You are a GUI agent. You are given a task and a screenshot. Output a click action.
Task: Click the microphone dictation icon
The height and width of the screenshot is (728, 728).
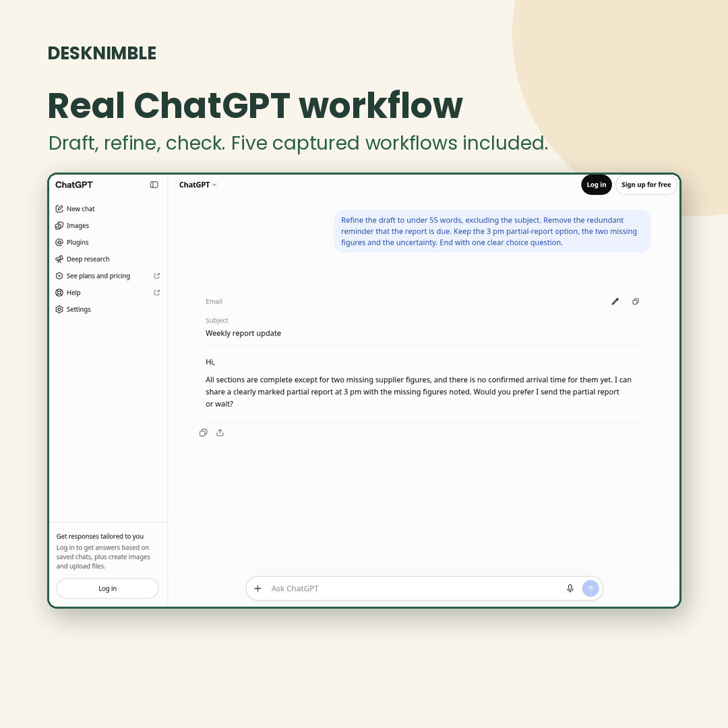pos(570,588)
